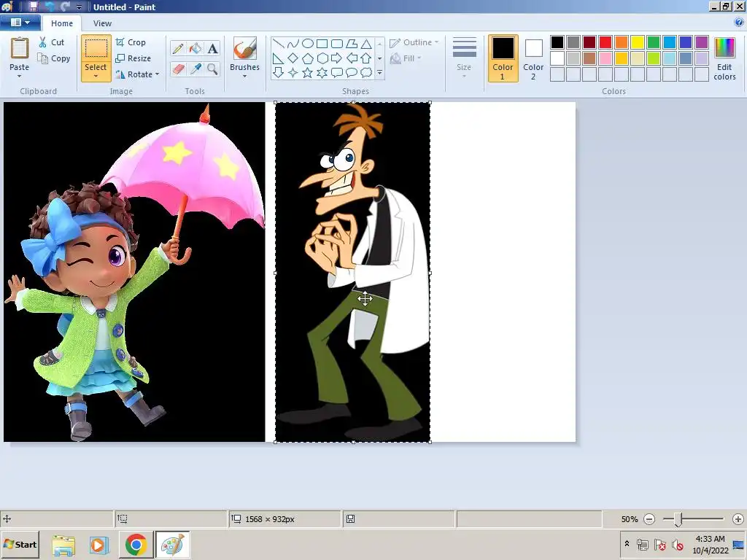Click the Crop button
Viewport: 747px width, 560px height.
(131, 42)
